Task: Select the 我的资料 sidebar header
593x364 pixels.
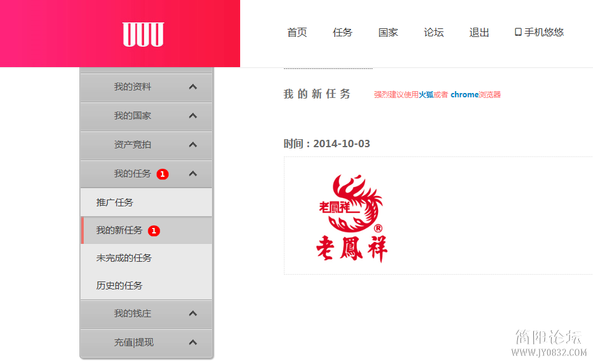Action: coord(147,87)
